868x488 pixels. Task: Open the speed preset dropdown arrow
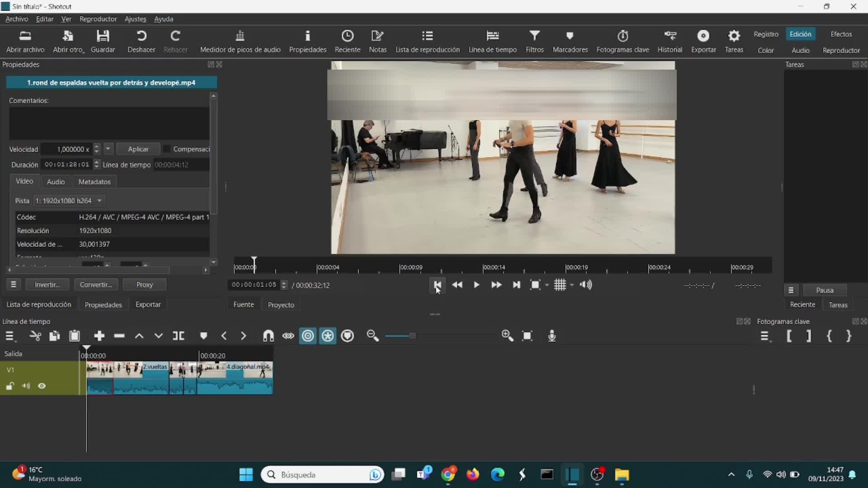108,149
